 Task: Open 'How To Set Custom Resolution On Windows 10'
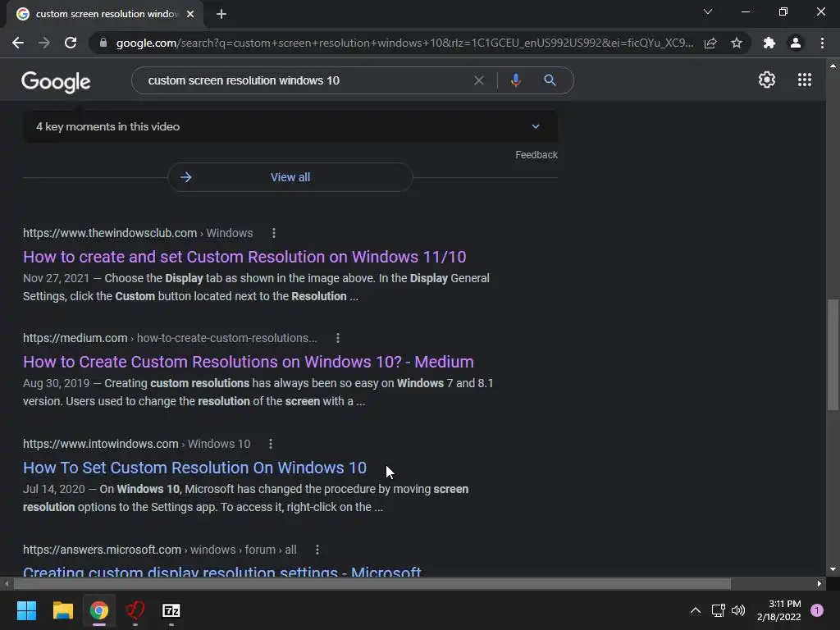click(194, 468)
